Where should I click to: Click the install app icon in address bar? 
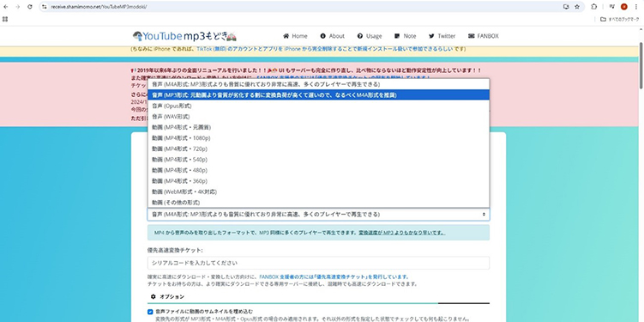566,7
